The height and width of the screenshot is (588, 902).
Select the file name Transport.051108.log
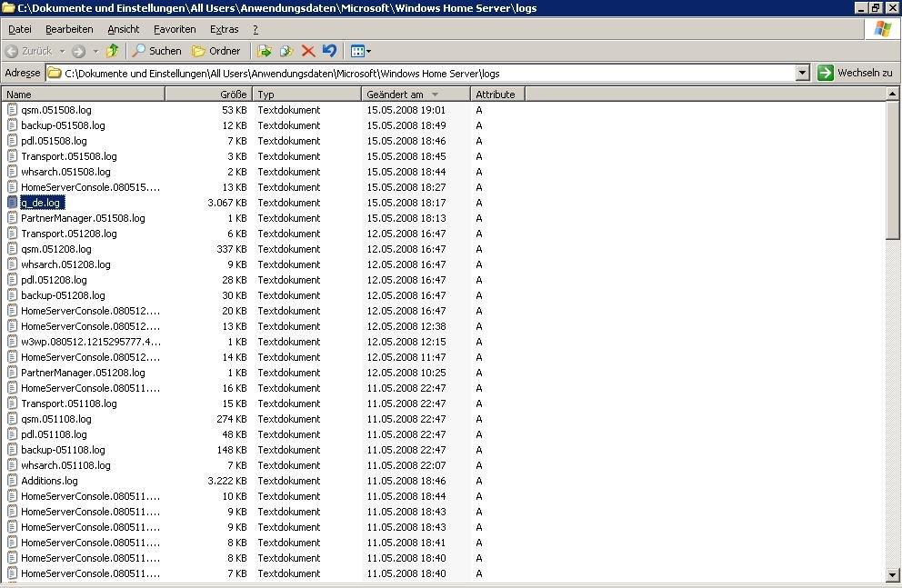(x=69, y=404)
